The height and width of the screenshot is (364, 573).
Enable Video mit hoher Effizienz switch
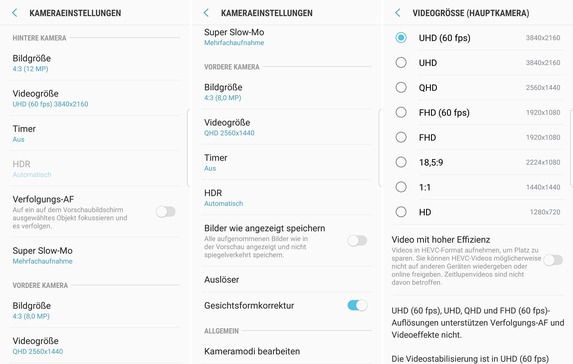[553, 260]
